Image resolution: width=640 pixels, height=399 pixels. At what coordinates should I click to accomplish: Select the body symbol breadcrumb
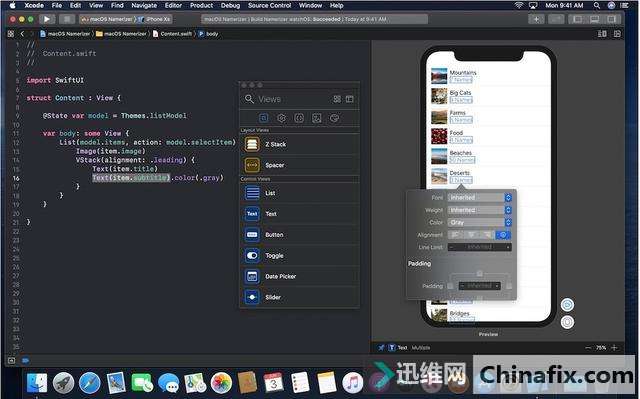point(209,34)
